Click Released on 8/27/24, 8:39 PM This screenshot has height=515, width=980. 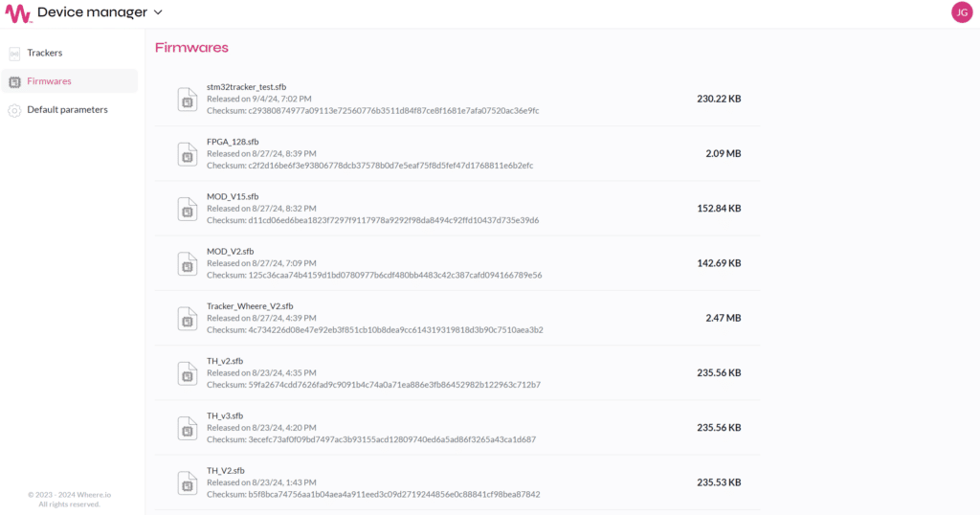point(261,154)
